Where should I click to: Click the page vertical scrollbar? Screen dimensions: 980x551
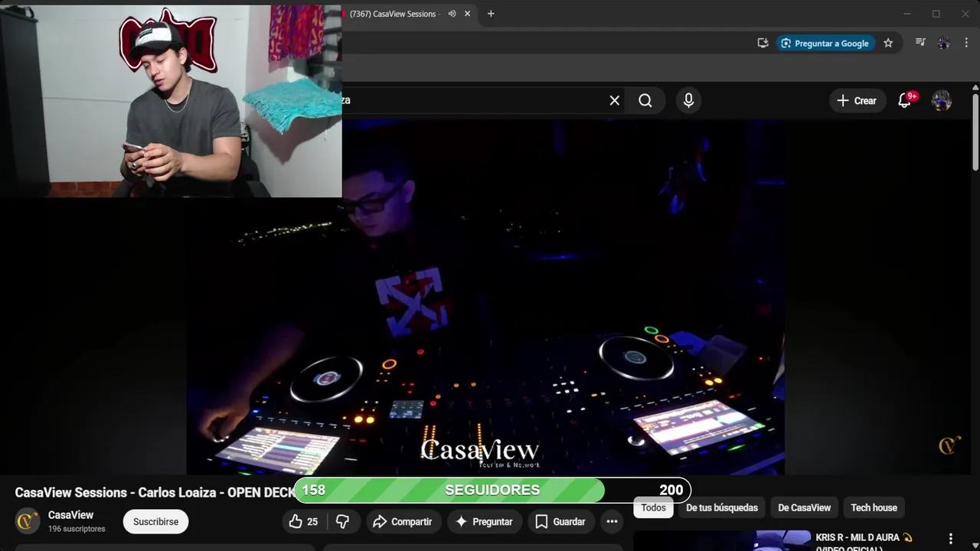[x=975, y=132]
